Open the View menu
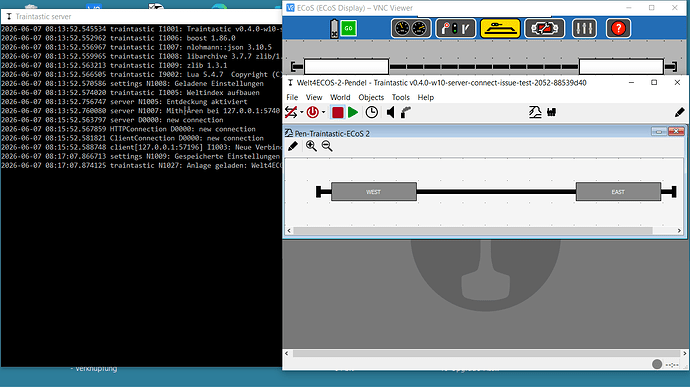Viewport: 690px width, 387px height. (314, 97)
